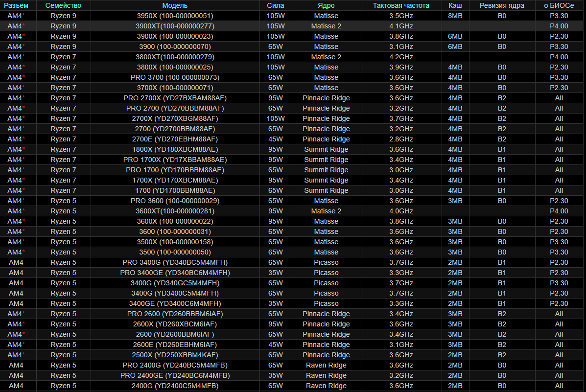Select the 3400G (YD340GC5M4MFH) cell
This screenshot has width=586, height=392.
coord(175,283)
